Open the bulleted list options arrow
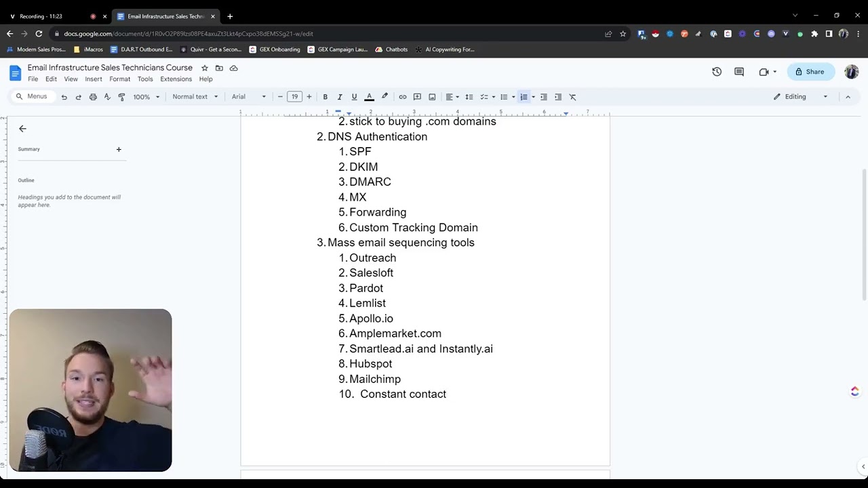The image size is (868, 488). (x=513, y=97)
